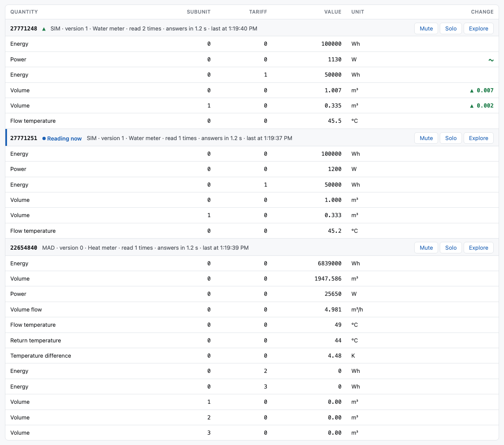This screenshot has width=504, height=445.
Task: Click Volume value 1.000
Action: 333,200
